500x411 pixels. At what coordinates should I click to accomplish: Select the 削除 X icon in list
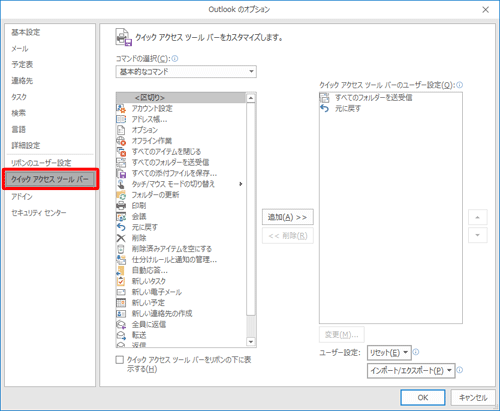click(121, 238)
